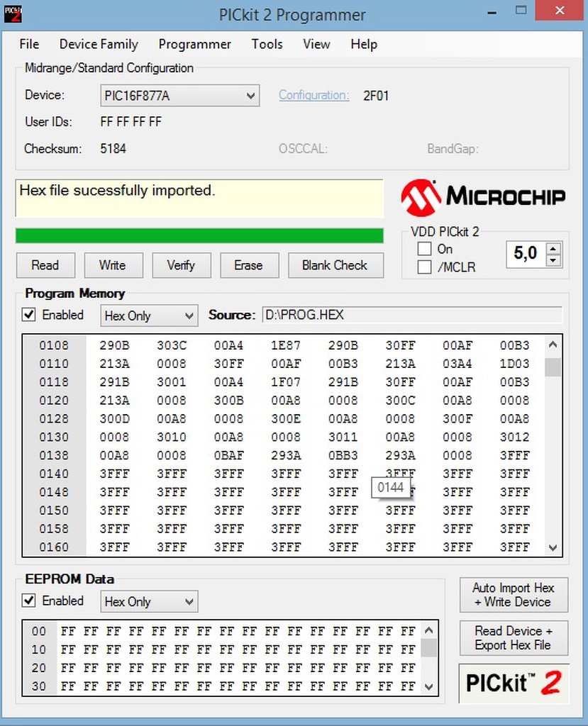588x726 pixels.
Task: Click row address 0160 in Program Memory
Action: tap(54, 547)
